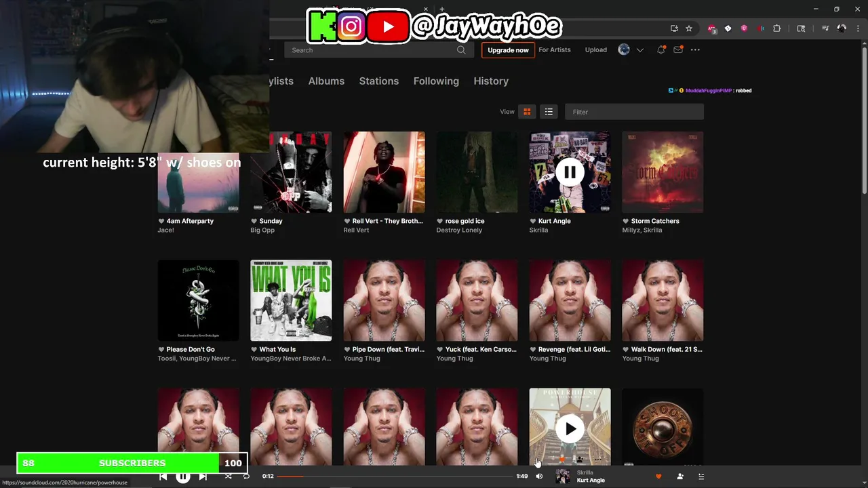Open the Rell Vert artist link
The height and width of the screenshot is (488, 868).
point(356,230)
